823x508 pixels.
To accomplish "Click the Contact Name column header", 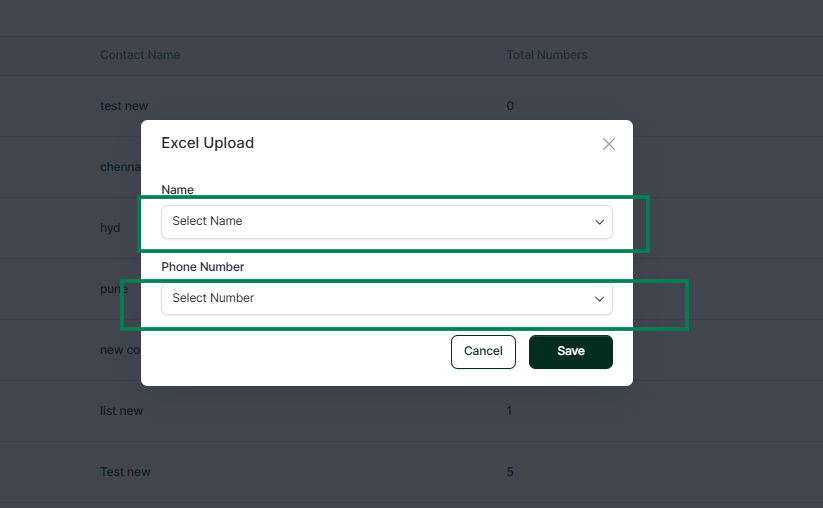I will (x=140, y=55).
